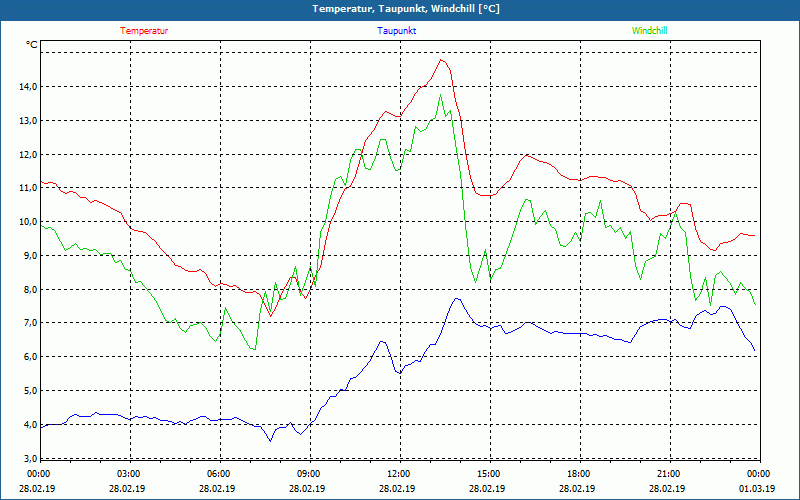Select the 21:00 time label on the x-axis
This screenshot has height=500, width=800.
point(668,474)
